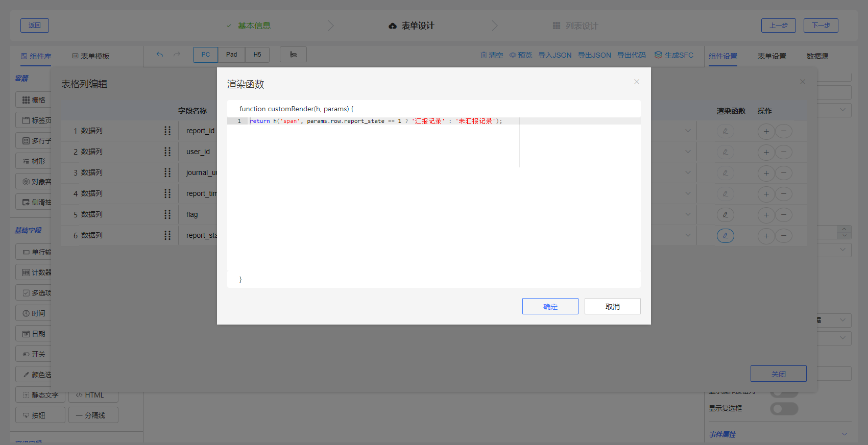Click the 关闭 button in 表格列编辑
Screen dimensions: 868x445
pyautogui.click(x=779, y=374)
